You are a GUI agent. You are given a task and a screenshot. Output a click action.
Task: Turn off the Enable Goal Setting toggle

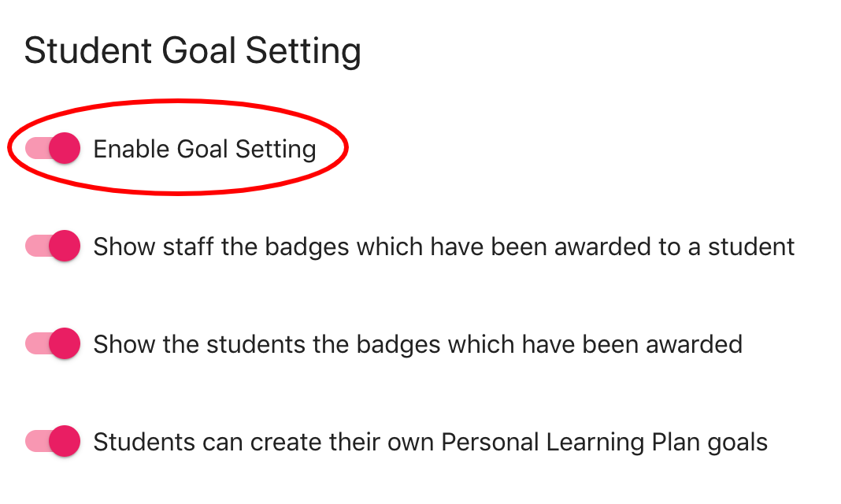point(53,148)
